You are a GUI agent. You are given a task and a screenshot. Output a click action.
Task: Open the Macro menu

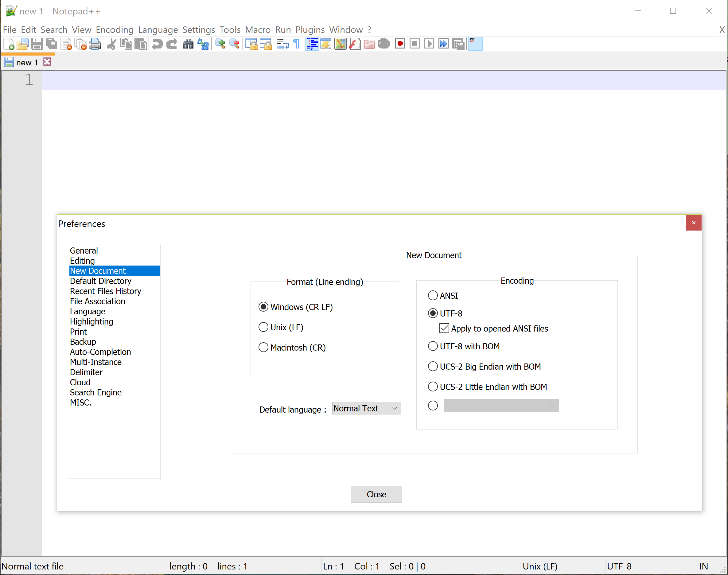258,30
